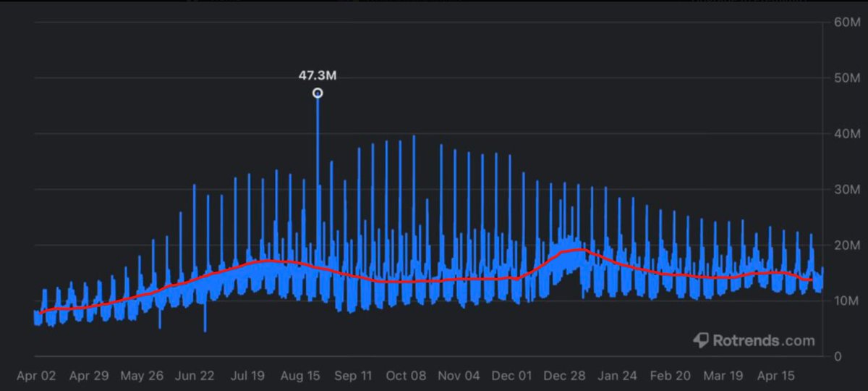Click the Feb 20 x-axis label
The image size is (868, 391).
[670, 376]
